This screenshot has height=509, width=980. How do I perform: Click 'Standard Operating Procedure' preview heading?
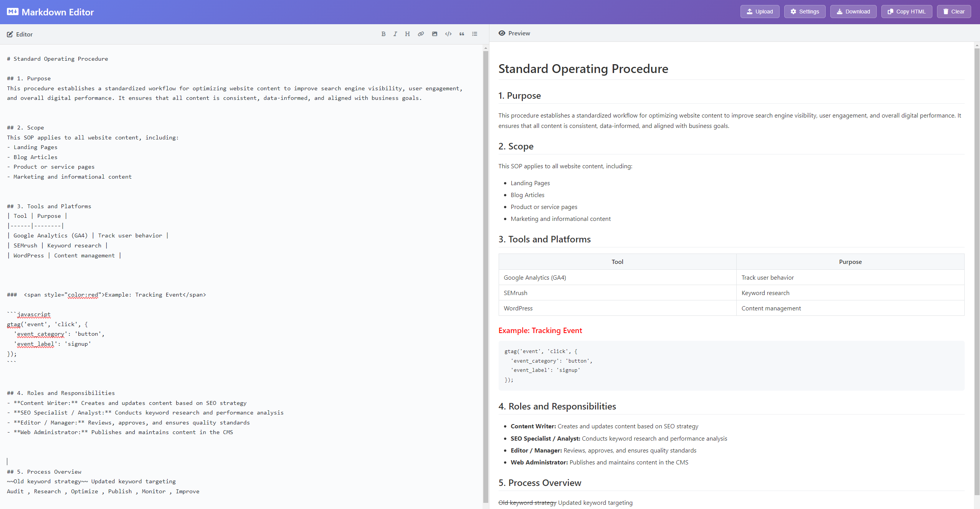click(583, 69)
